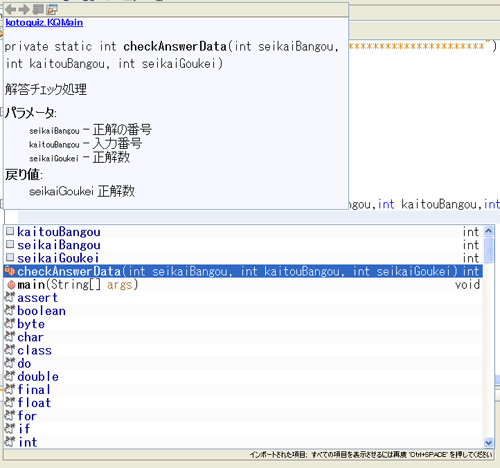Choose the main(String[] args) proposal
Screen dimensions: 500x468
243,284
